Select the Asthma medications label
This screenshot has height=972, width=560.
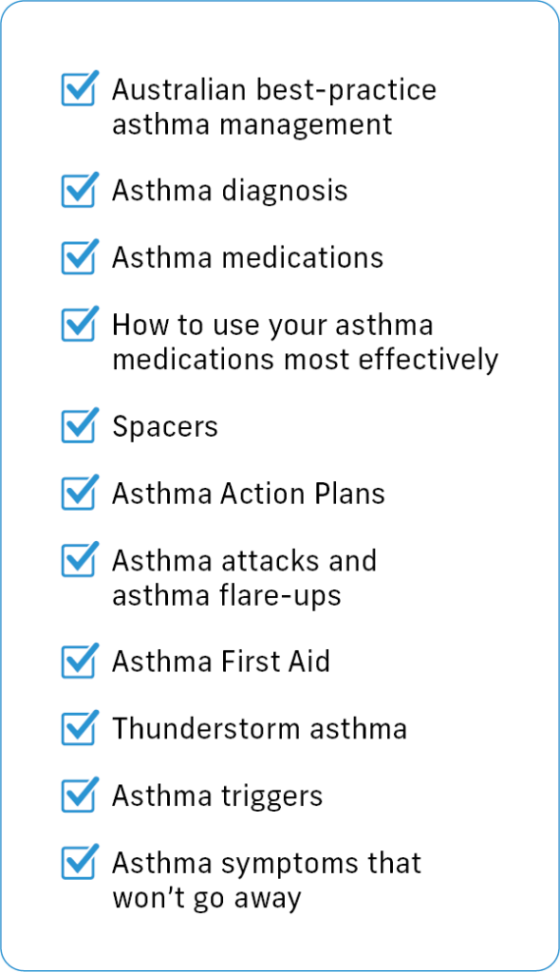248,258
